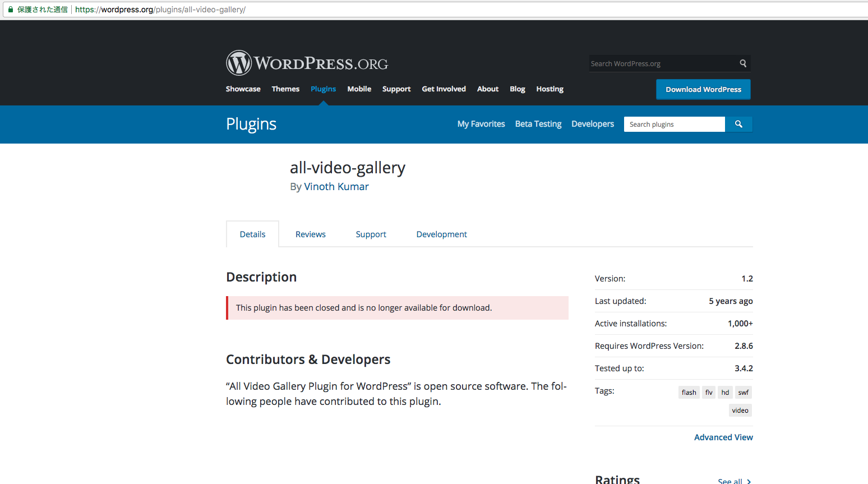The height and width of the screenshot is (484, 868).
Task: Open the Mobile menu item
Action: coord(359,89)
